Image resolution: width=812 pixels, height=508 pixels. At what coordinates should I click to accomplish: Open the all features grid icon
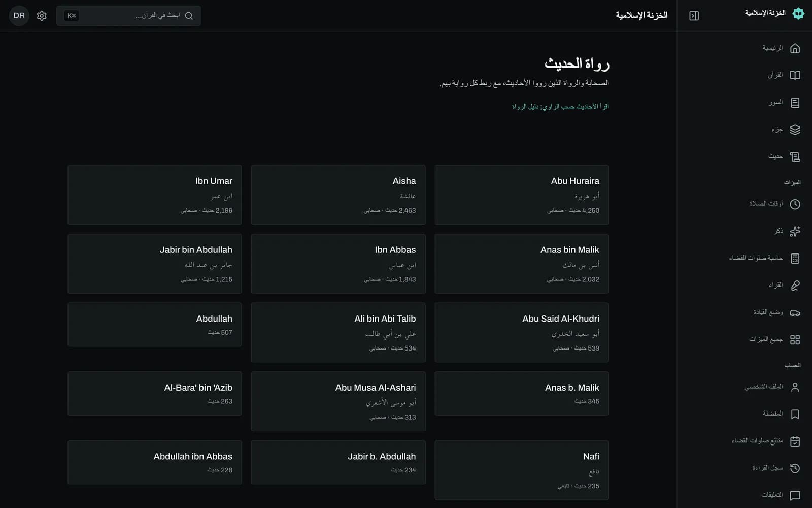point(795,340)
